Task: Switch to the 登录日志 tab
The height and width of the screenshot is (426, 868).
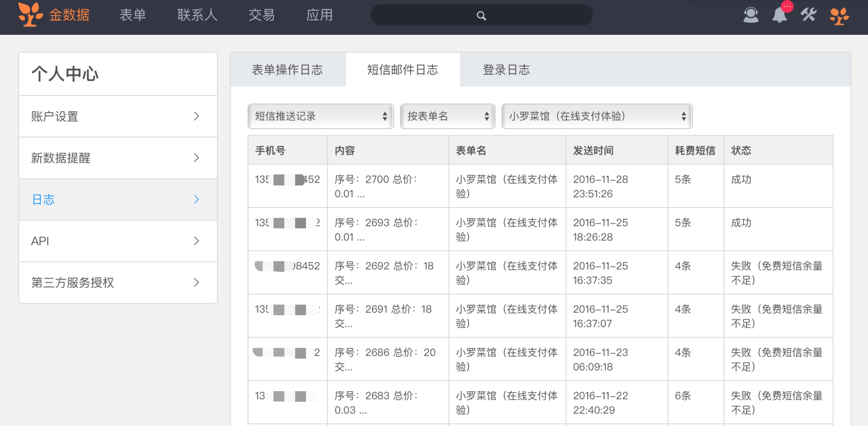Action: [506, 70]
